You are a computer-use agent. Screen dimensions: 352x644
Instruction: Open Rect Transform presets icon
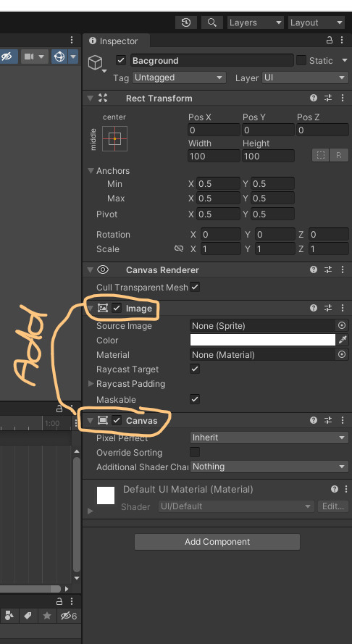328,99
